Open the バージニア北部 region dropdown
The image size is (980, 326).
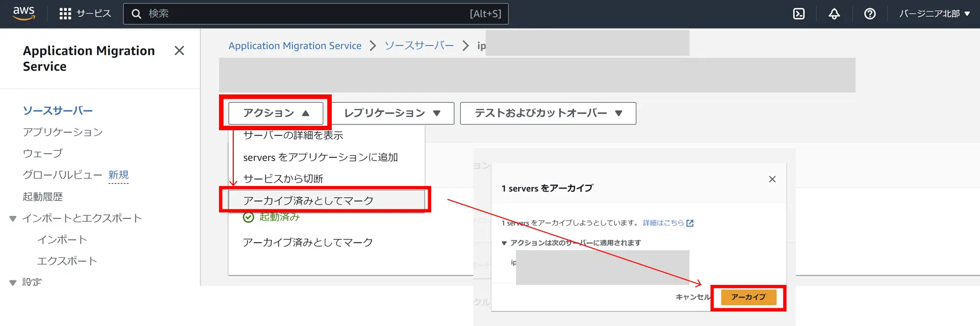[934, 14]
